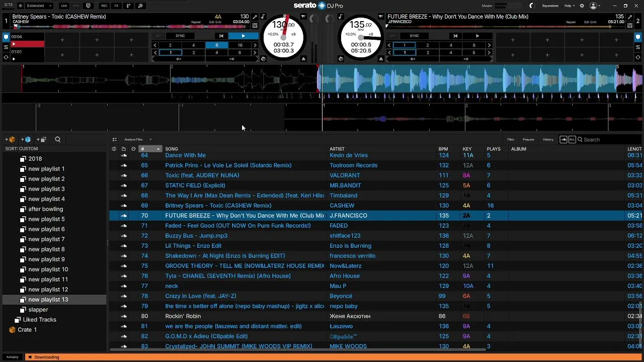Open the Files panel tab

pyautogui.click(x=511, y=139)
